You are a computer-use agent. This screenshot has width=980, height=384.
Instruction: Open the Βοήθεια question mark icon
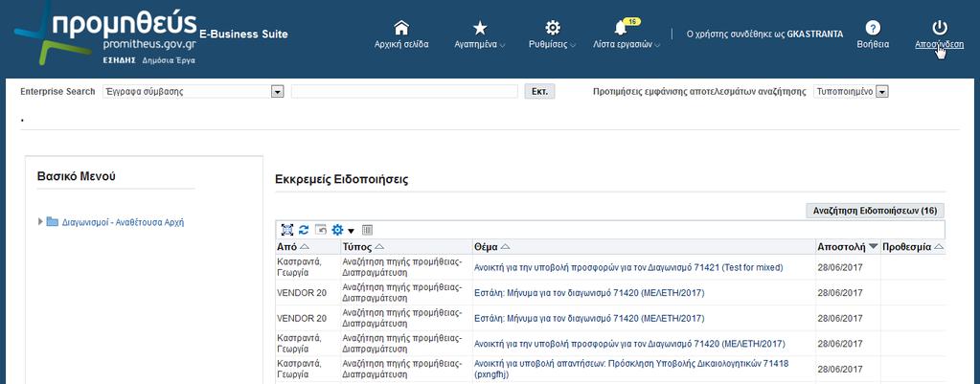click(873, 28)
